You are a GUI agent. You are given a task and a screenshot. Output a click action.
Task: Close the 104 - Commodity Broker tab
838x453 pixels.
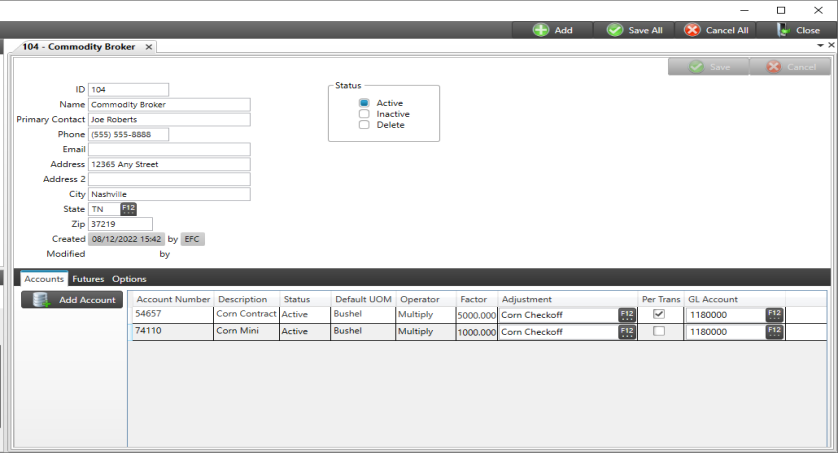click(149, 47)
